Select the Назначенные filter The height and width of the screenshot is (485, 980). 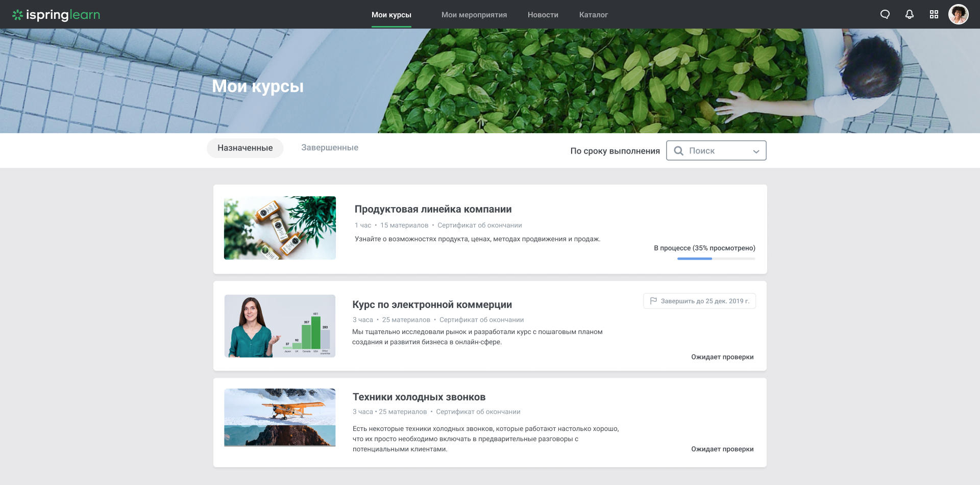[x=244, y=148]
